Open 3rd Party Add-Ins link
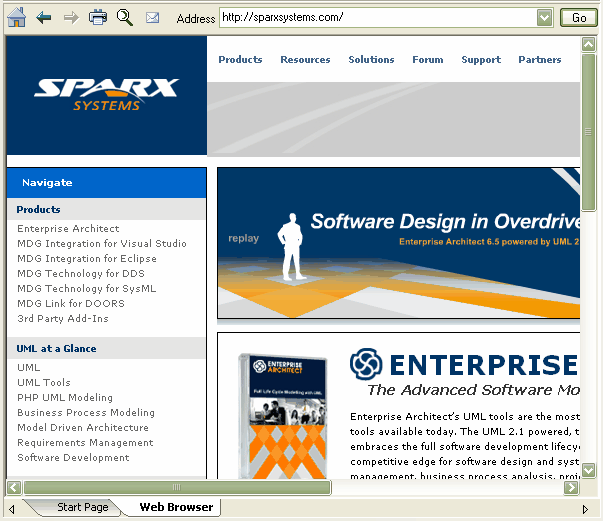The width and height of the screenshot is (603, 521). coord(63,318)
